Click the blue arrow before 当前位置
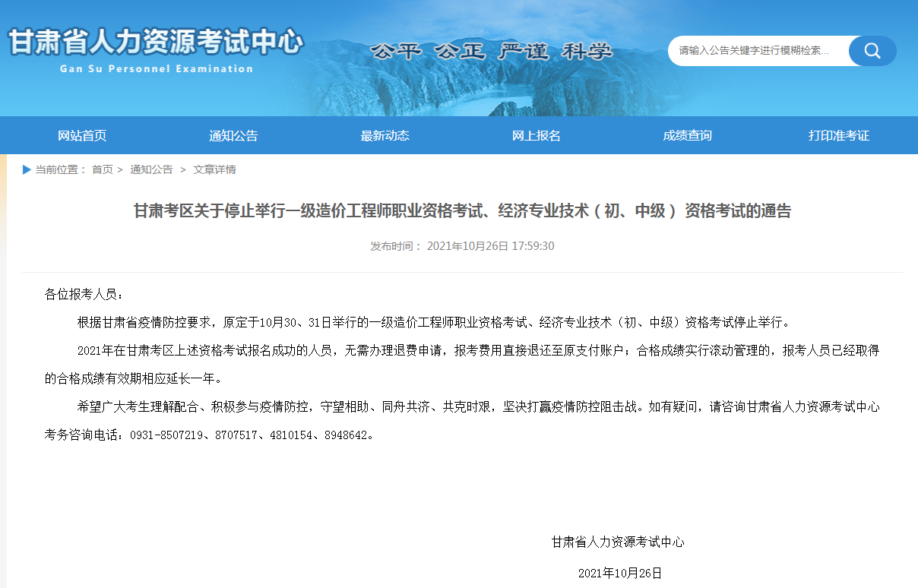 tap(27, 169)
